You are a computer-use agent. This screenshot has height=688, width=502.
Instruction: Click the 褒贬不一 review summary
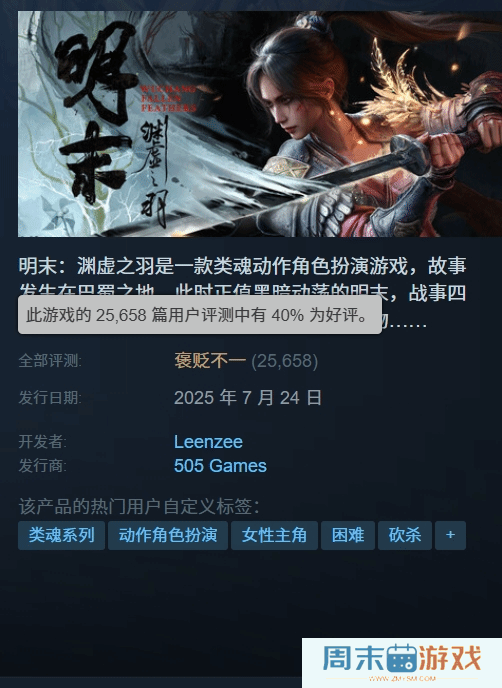tap(210, 361)
